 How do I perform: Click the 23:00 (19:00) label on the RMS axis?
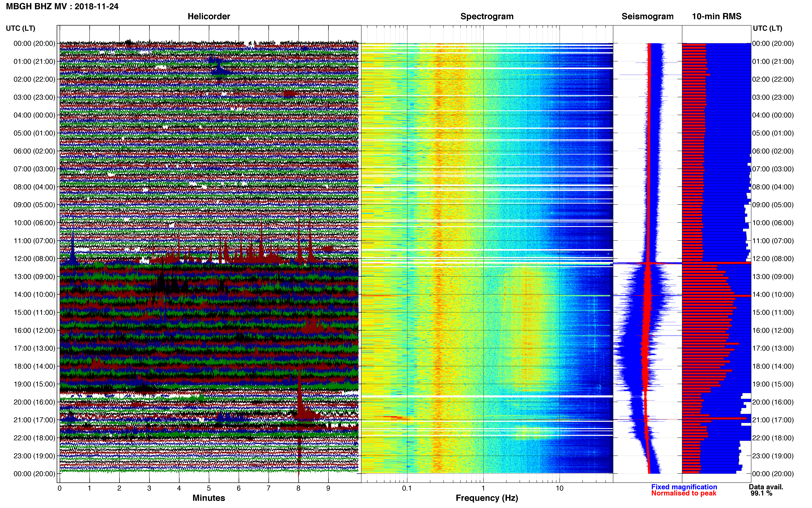[773, 456]
